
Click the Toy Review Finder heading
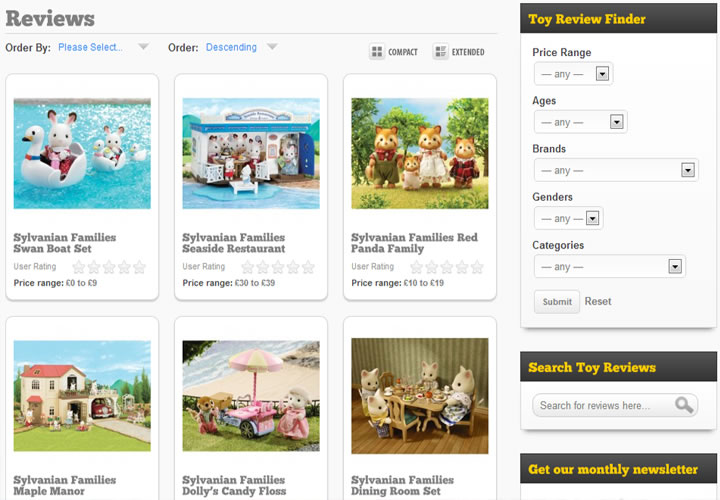[587, 19]
